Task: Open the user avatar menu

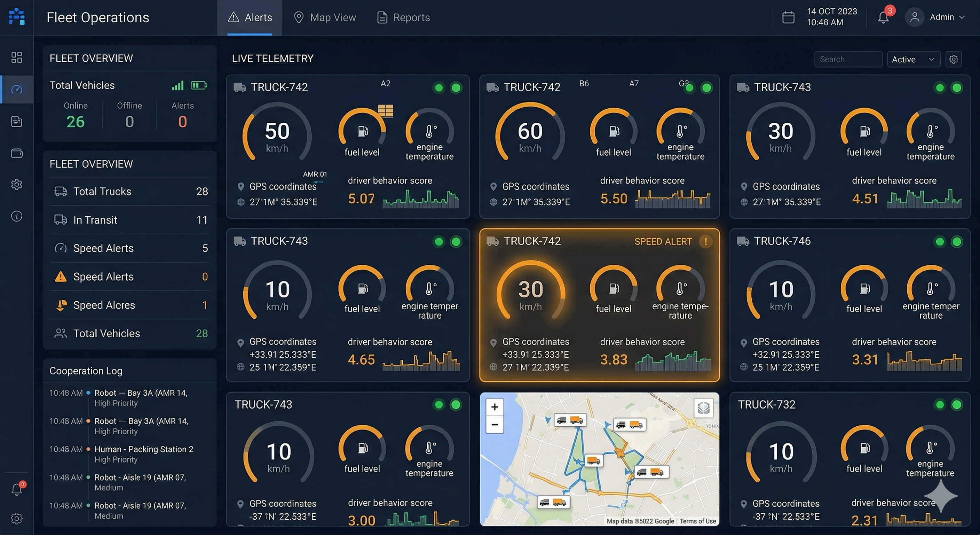Action: (x=915, y=17)
